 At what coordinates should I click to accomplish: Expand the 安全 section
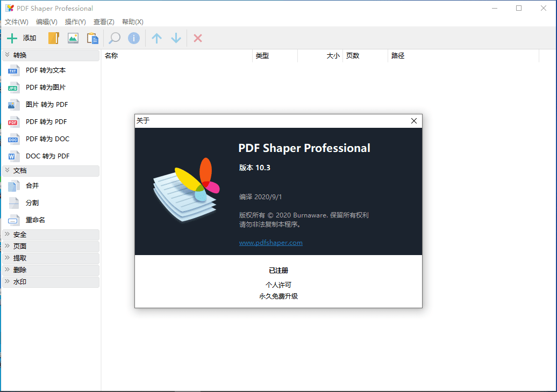point(51,235)
